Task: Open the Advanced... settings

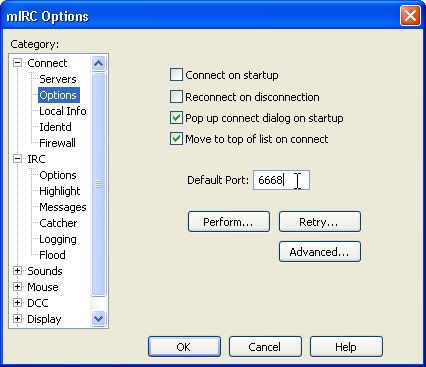Action: 320,252
